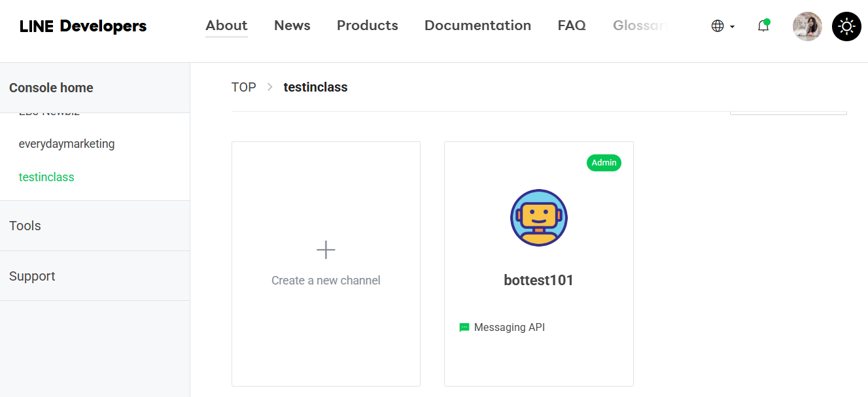Screen dimensions: 868x397
Task: Click the plus icon to create channel
Action: pyautogui.click(x=326, y=250)
